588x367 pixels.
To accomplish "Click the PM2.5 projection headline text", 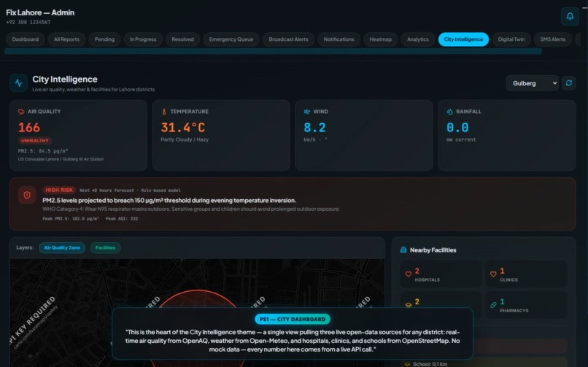I will point(169,200).
